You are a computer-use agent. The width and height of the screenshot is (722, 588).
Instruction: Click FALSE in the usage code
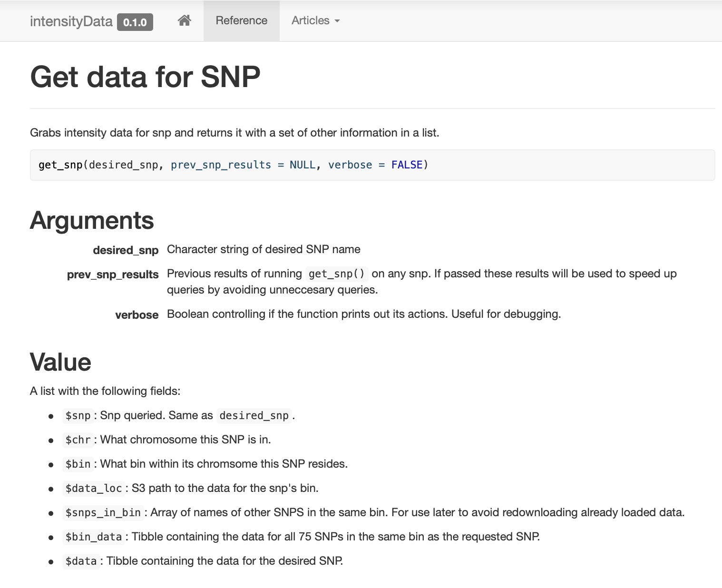pyautogui.click(x=407, y=165)
